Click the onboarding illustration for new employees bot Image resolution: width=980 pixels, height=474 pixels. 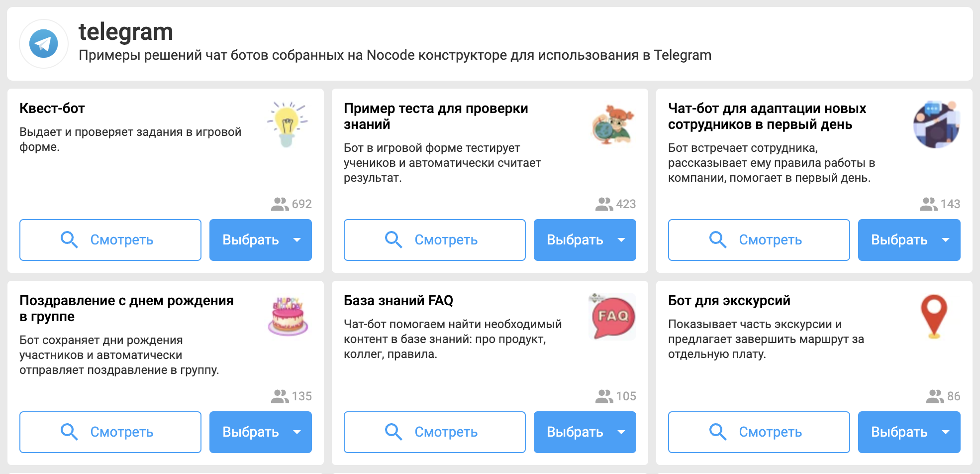click(x=937, y=124)
